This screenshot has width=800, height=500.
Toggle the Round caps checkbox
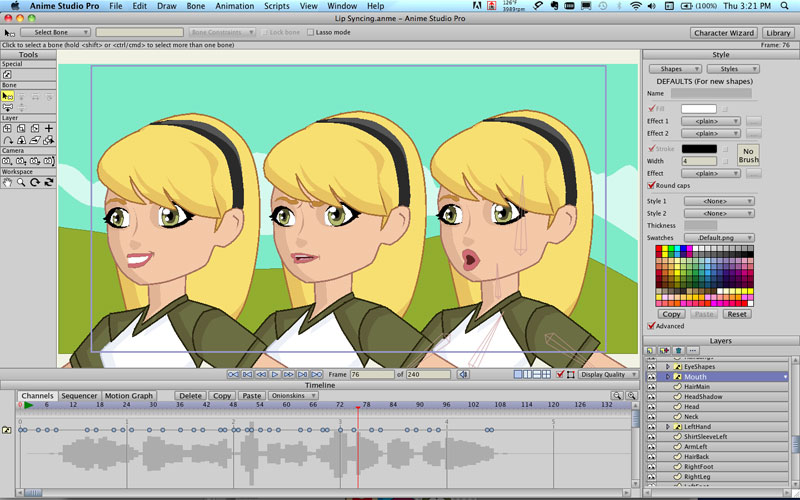(x=652, y=185)
